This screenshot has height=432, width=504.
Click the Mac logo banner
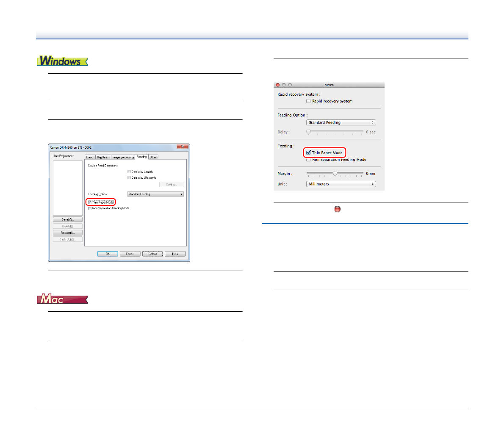63,299
